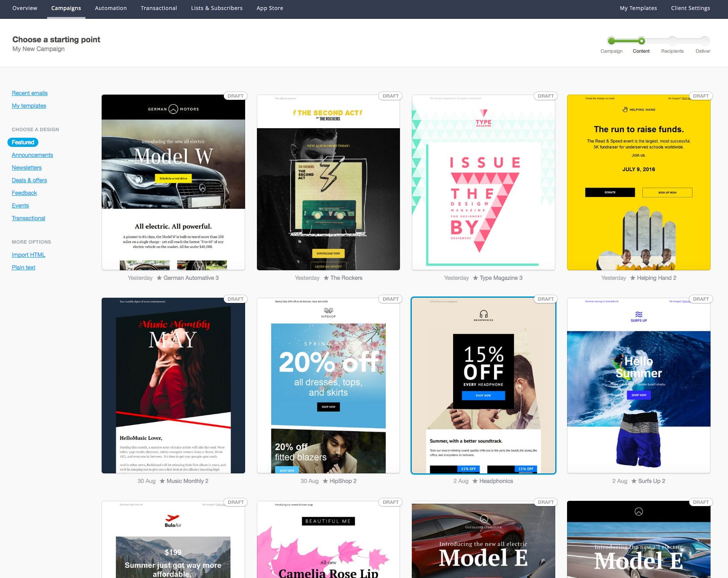
Task: Open Lists & Subscribers
Action: 217,8
